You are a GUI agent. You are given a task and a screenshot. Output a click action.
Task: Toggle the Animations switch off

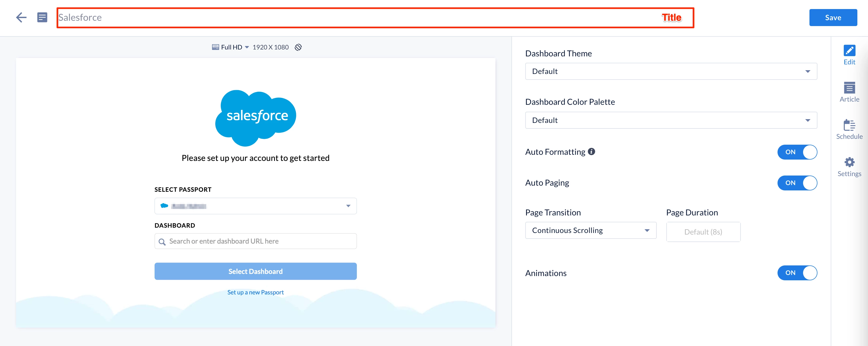(797, 273)
